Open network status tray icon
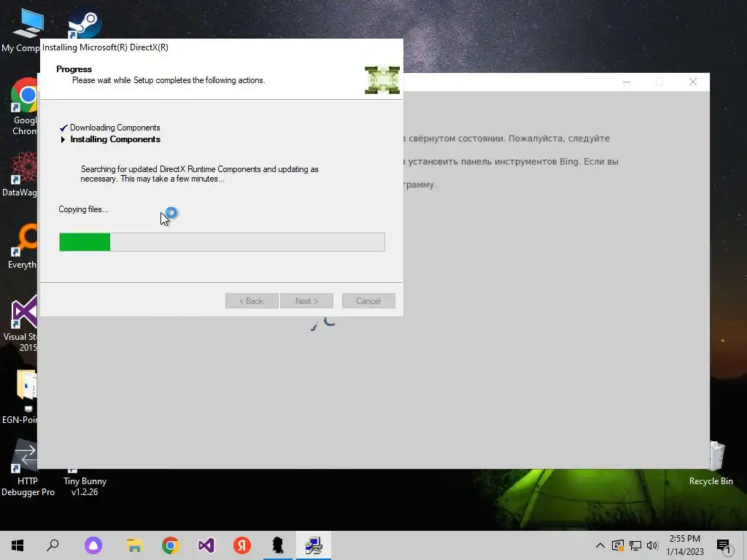Image resolution: width=747 pixels, height=560 pixels. 635,545
